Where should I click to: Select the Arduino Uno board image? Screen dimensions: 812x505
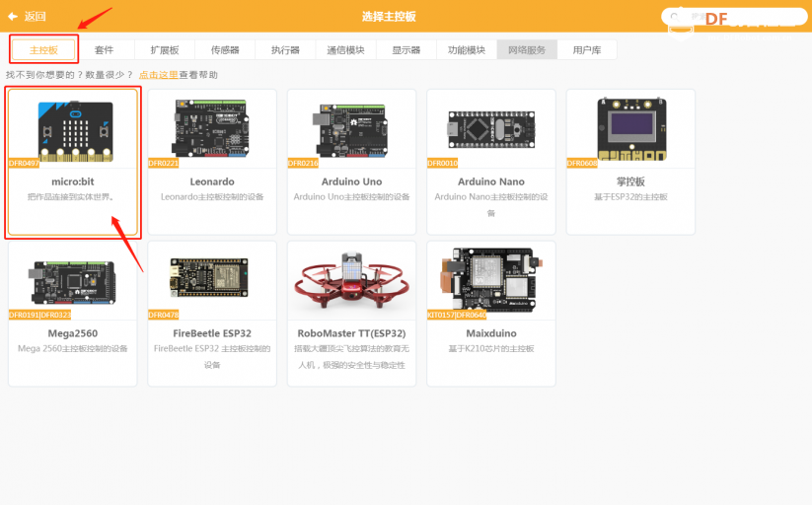(x=350, y=129)
